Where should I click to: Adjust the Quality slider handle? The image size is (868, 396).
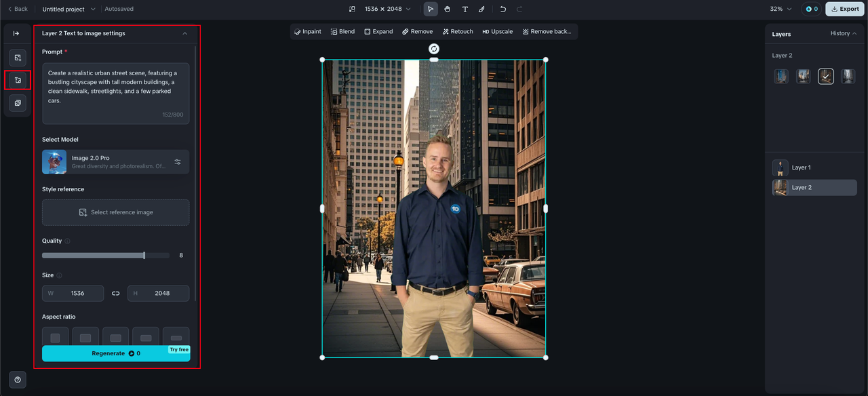pyautogui.click(x=144, y=255)
